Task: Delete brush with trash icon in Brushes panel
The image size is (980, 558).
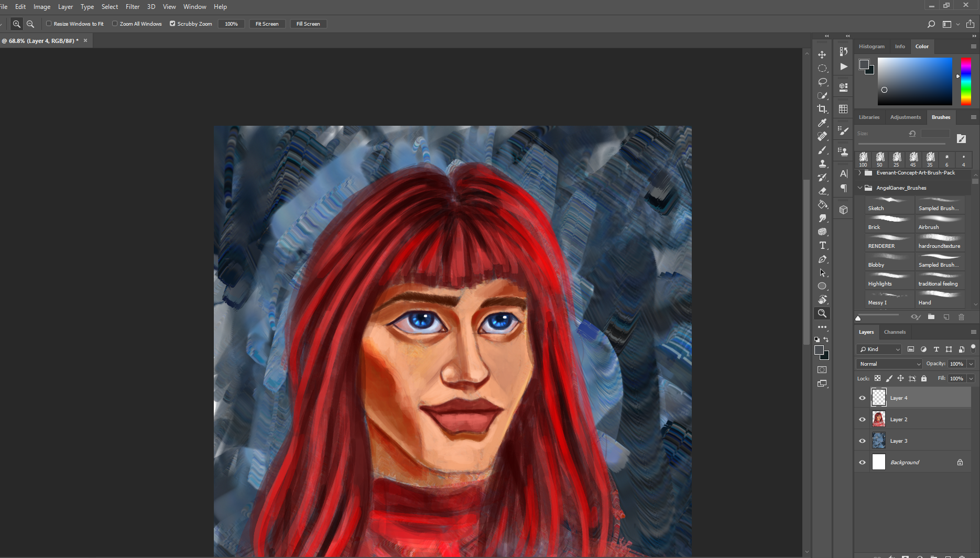Action: (x=961, y=317)
